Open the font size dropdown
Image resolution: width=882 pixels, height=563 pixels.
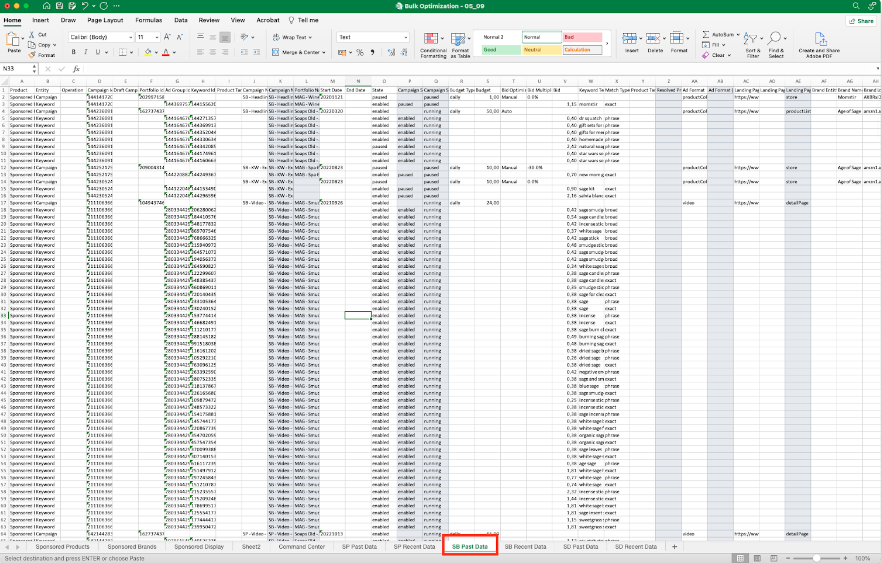156,37
